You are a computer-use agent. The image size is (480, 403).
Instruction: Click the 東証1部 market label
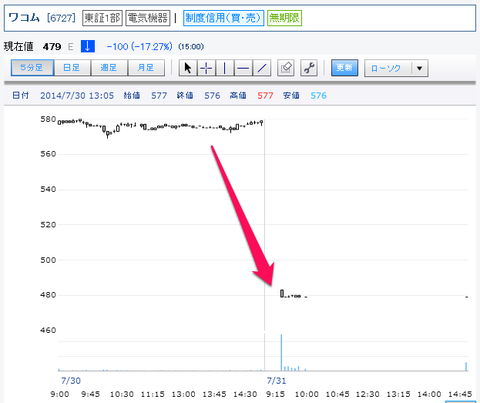[x=102, y=18]
